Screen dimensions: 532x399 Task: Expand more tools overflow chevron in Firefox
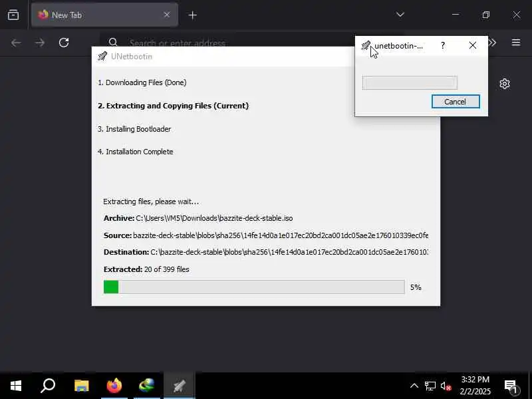coord(492,43)
